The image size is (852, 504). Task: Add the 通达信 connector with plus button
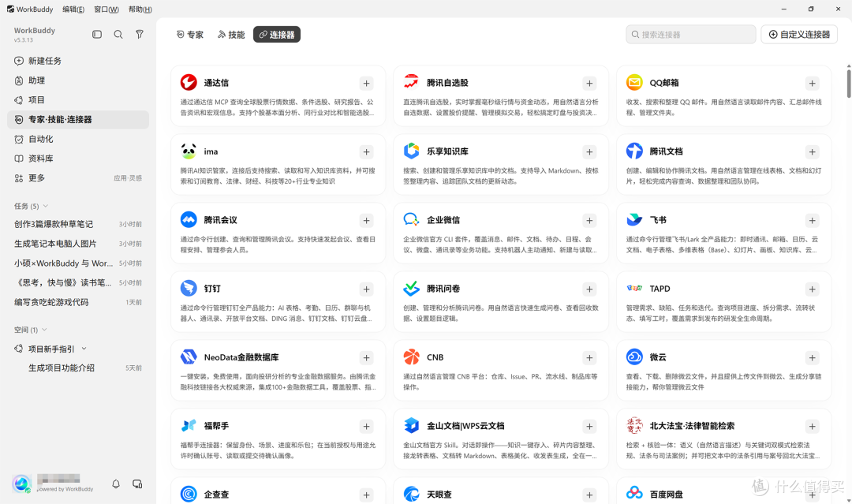coord(366,83)
